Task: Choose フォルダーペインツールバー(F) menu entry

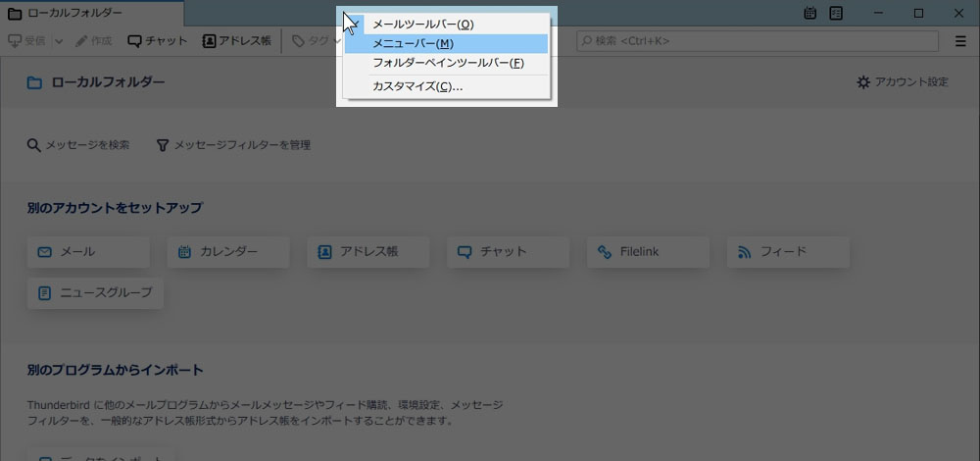Action: pyautogui.click(x=446, y=63)
